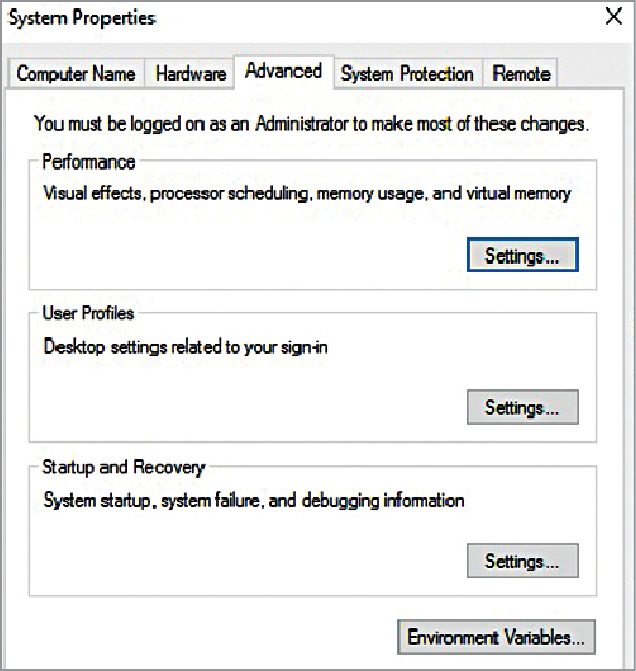Click the Performance group label
The image size is (636, 671).
88,162
